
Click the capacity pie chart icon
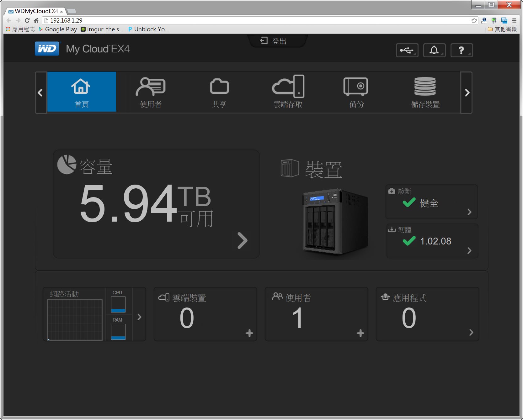(67, 164)
